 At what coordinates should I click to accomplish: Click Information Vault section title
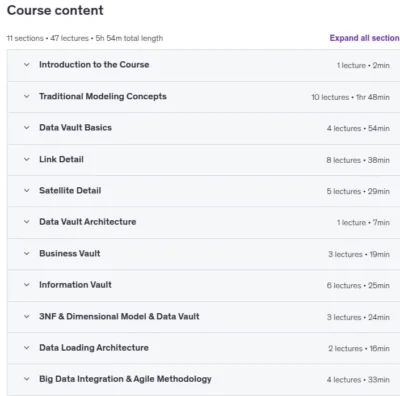click(75, 285)
